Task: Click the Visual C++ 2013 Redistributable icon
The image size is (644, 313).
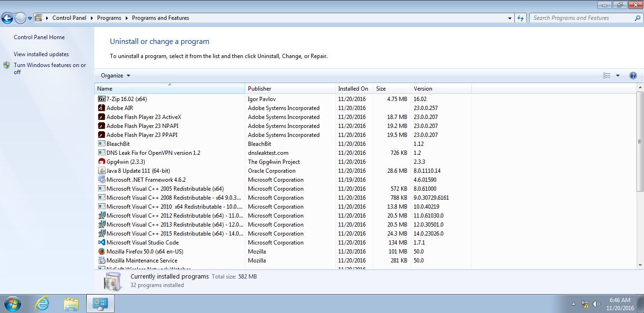Action: coord(101,225)
